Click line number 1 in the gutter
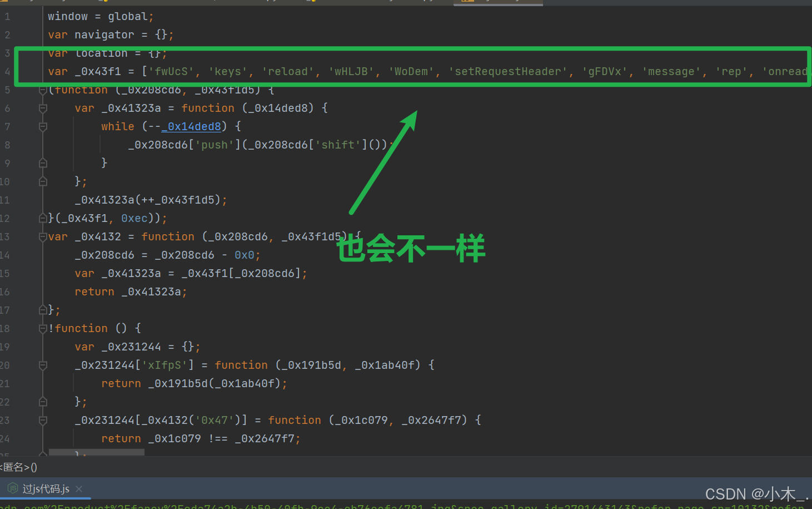Viewport: 812px width, 509px height. (x=7, y=17)
